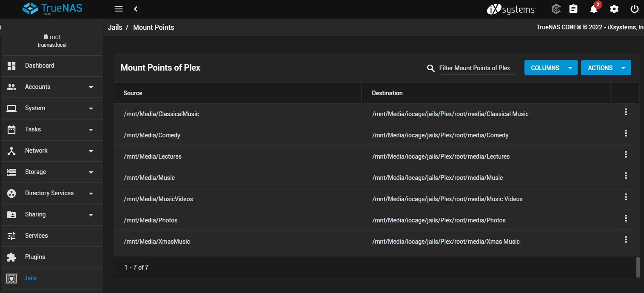Open the COLUMNS dropdown
The image size is (644, 293).
click(551, 68)
